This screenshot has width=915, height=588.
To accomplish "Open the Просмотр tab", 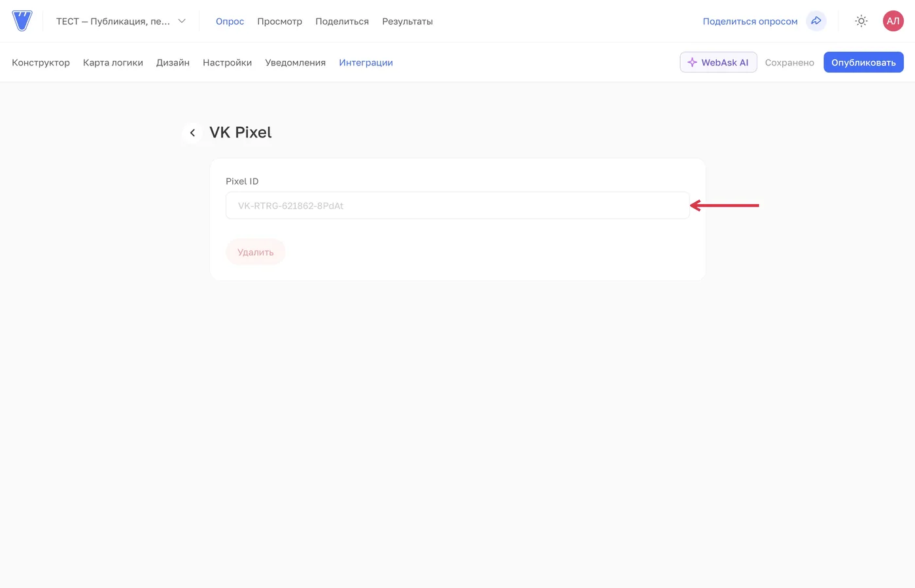I will 279,22.
